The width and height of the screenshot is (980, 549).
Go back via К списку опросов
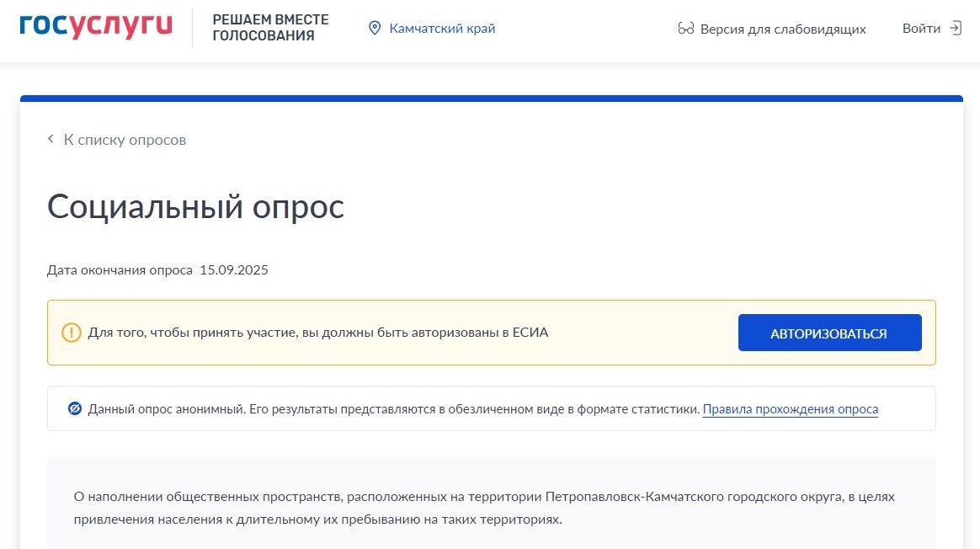[x=125, y=140]
